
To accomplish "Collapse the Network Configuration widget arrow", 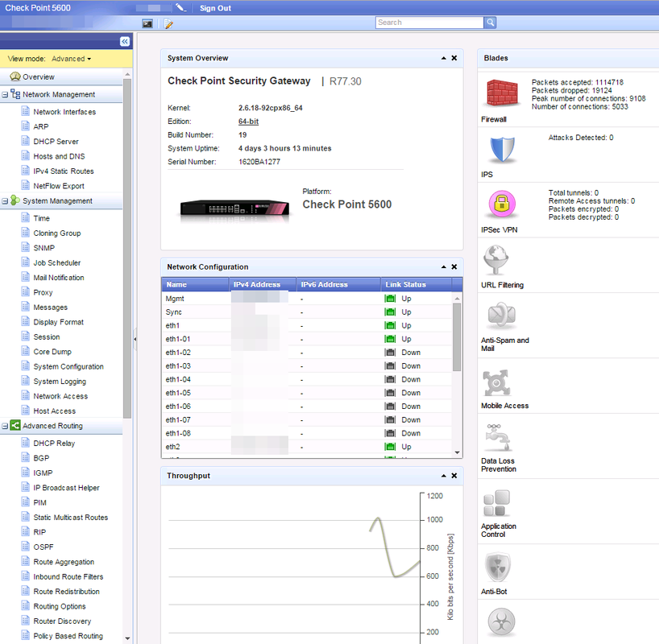I will pyautogui.click(x=443, y=266).
